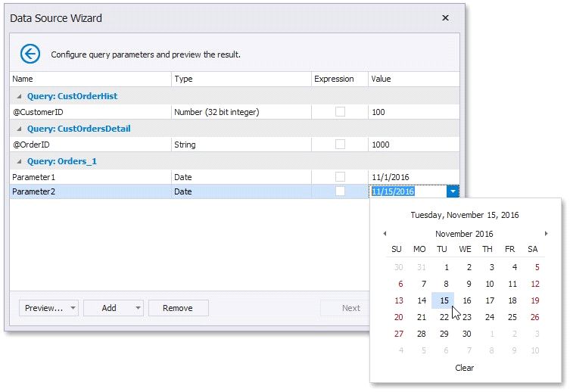Collapse the Query: Orders_1 group
Image resolution: width=570 pixels, height=392 pixels.
[19, 161]
